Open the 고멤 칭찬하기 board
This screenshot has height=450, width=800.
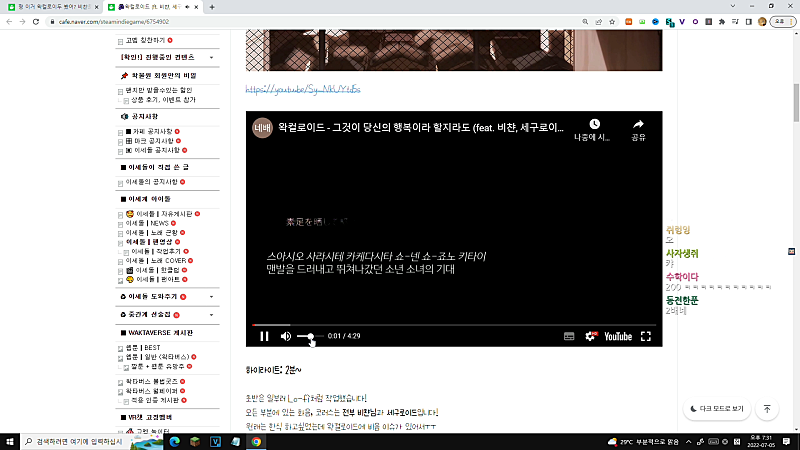click(145, 40)
